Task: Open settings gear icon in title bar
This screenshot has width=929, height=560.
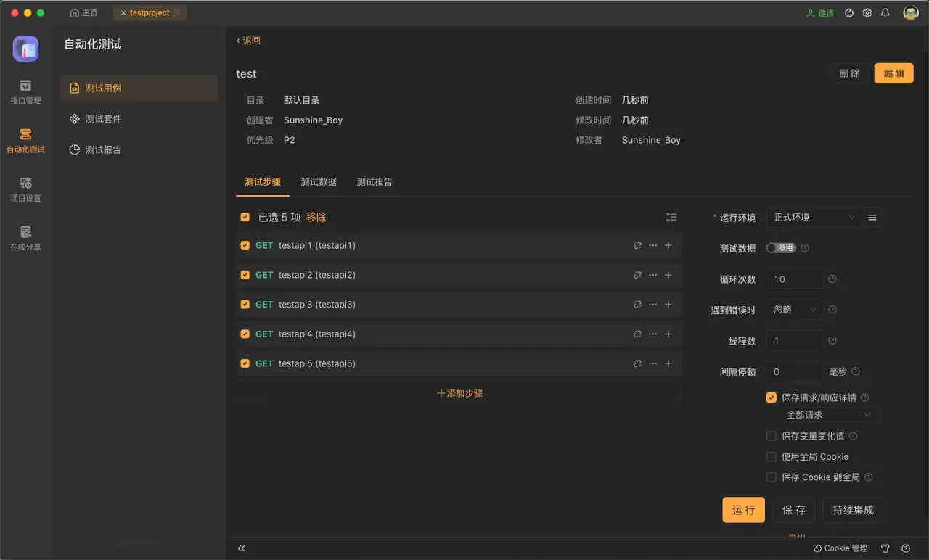Action: coord(867,13)
